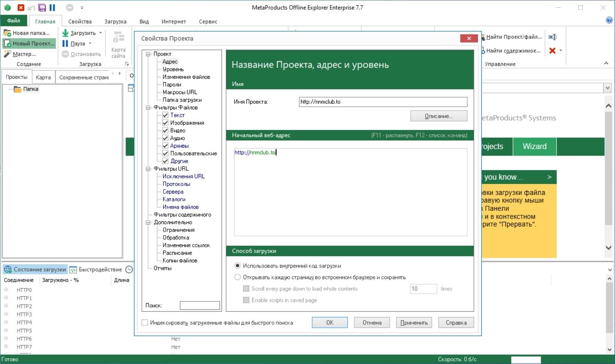Collapse the Проект tree node
Image resolution: width=615 pixels, height=364 pixels.
148,54
